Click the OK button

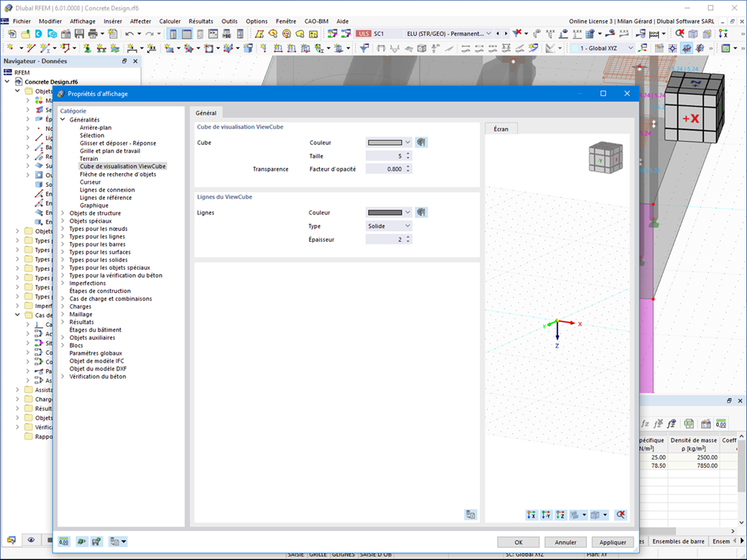tap(519, 542)
